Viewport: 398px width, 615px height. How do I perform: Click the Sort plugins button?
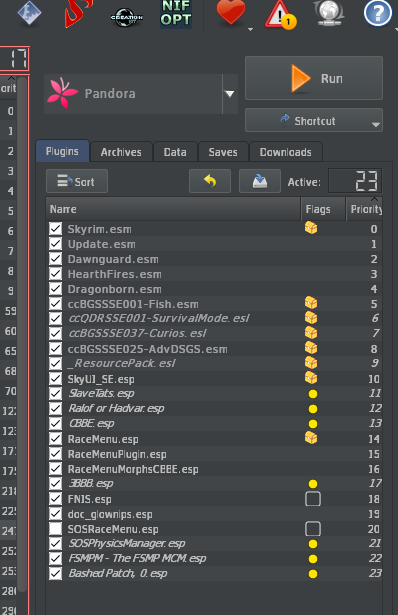click(x=76, y=181)
